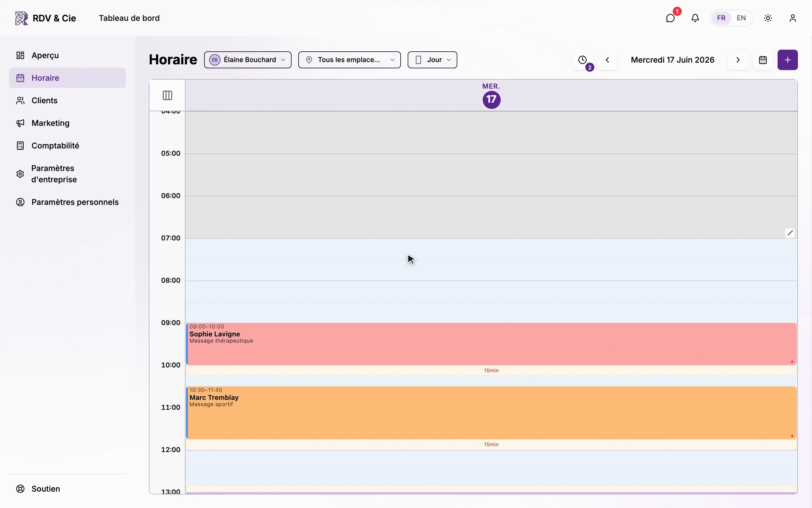Click the 08:00 time slot label
This screenshot has height=508, width=812.
coord(171,280)
